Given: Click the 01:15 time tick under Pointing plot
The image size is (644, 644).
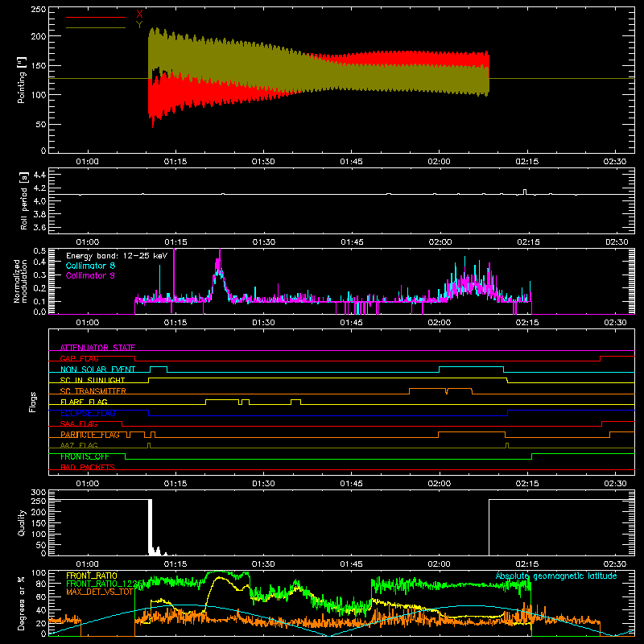Looking at the screenshot, I should click(175, 162).
